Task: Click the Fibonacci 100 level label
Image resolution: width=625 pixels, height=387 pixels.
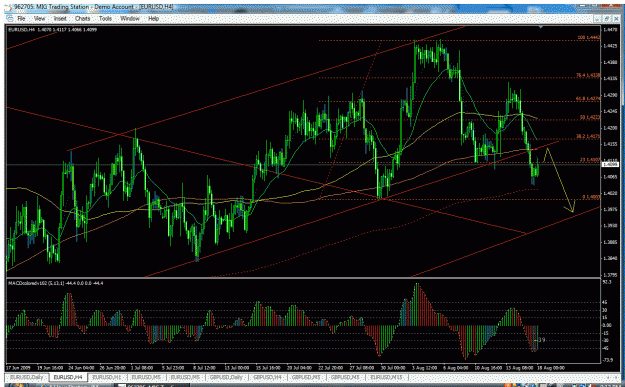Action: [589, 38]
